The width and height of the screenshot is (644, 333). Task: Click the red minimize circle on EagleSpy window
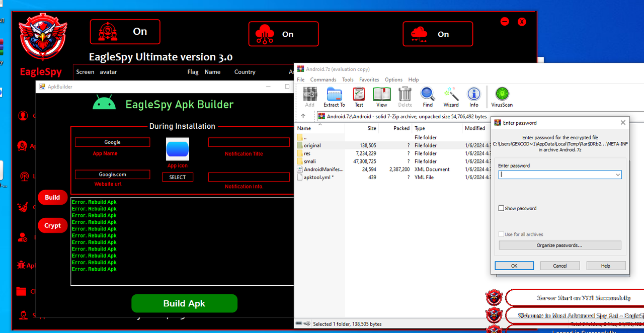point(505,22)
